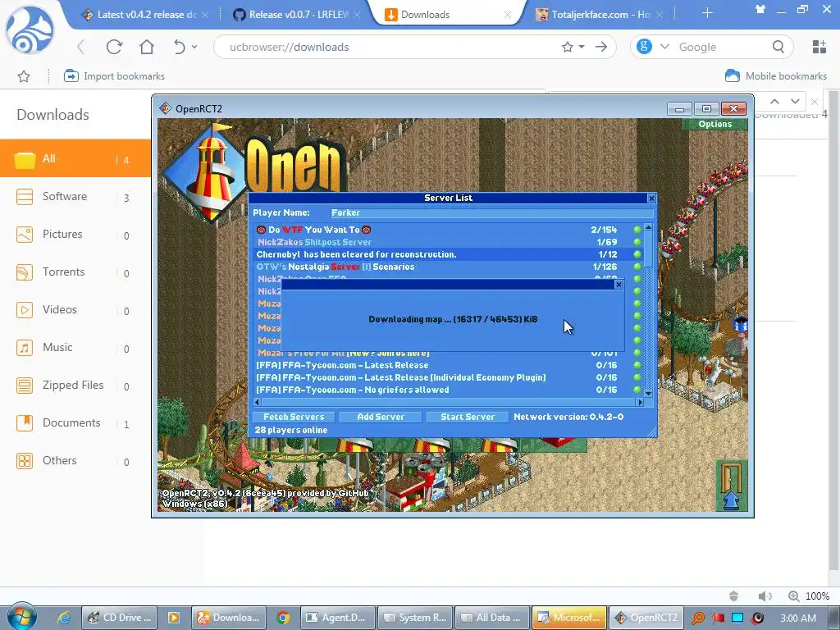This screenshot has width=840, height=630.
Task: Expand the undo closed tab dropdown arrow
Action: (194, 47)
